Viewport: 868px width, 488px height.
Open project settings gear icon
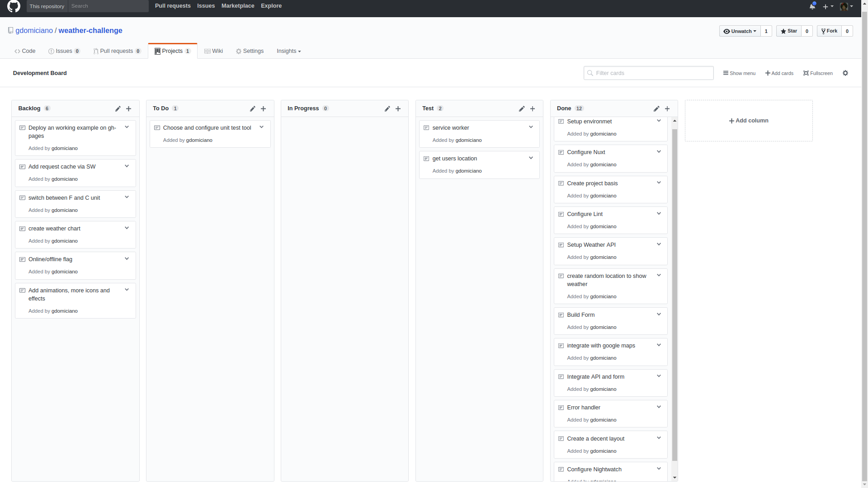coord(845,73)
